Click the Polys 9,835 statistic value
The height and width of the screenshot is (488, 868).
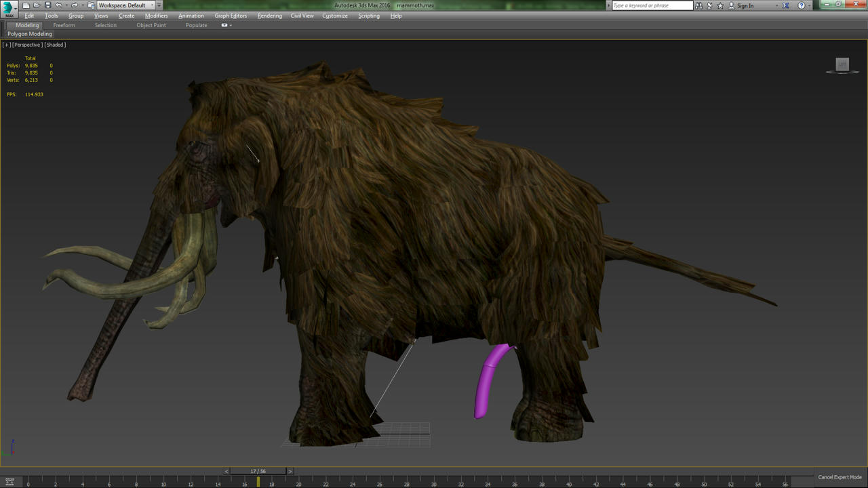[31, 66]
